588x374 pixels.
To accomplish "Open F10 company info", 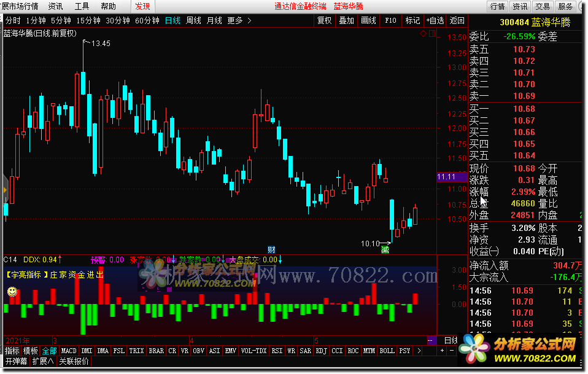I will click(x=391, y=21).
